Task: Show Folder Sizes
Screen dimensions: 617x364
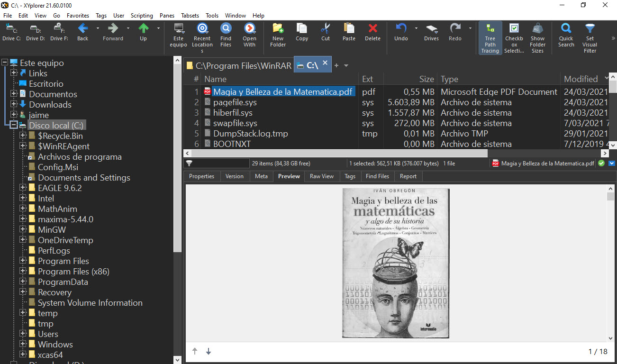Action: 537,38
